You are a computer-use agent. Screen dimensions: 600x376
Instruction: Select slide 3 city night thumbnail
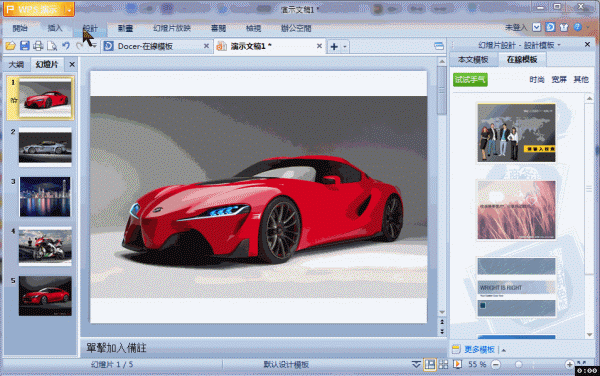[x=45, y=197]
